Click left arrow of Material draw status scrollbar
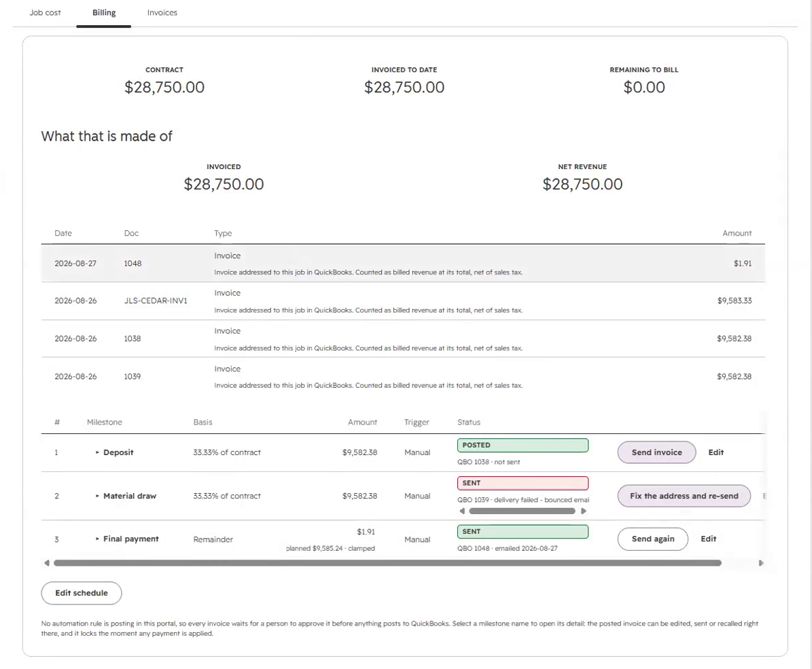The image size is (812, 669). pyautogui.click(x=462, y=511)
